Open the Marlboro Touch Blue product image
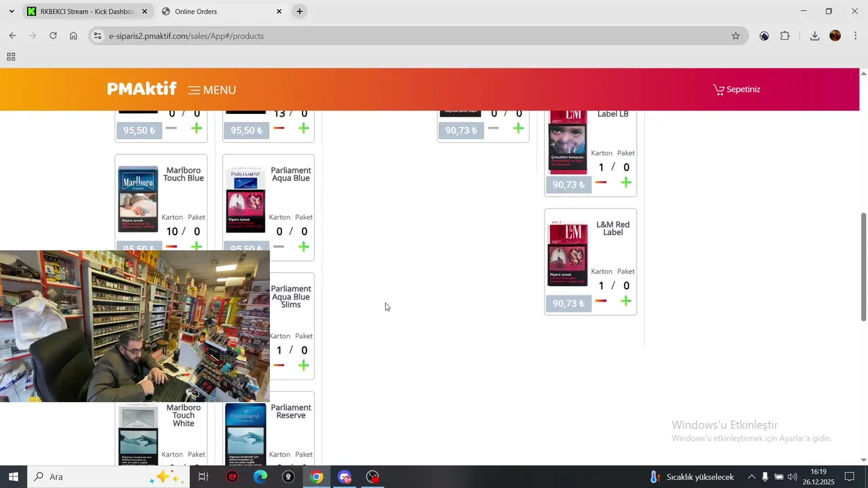Screen dimensions: 868x488 138,199
